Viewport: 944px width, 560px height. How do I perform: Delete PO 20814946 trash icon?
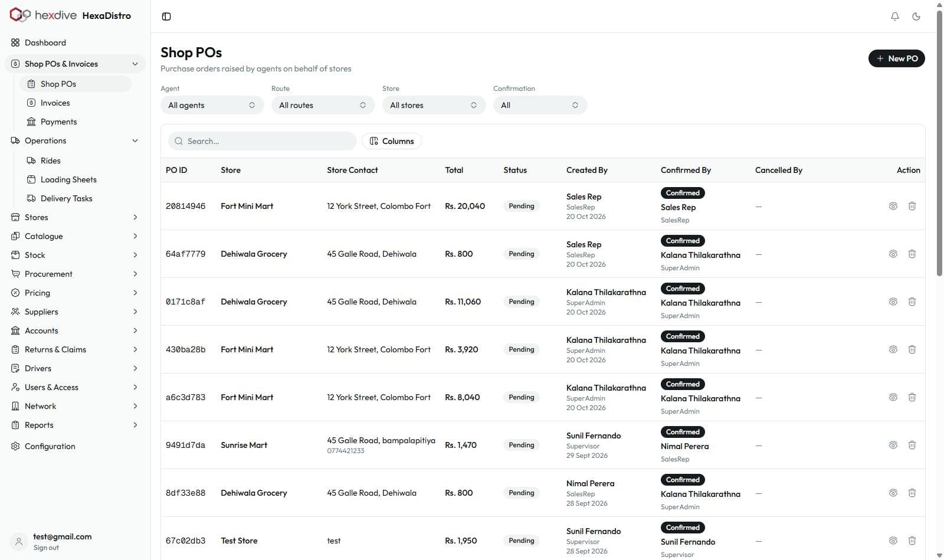(912, 206)
